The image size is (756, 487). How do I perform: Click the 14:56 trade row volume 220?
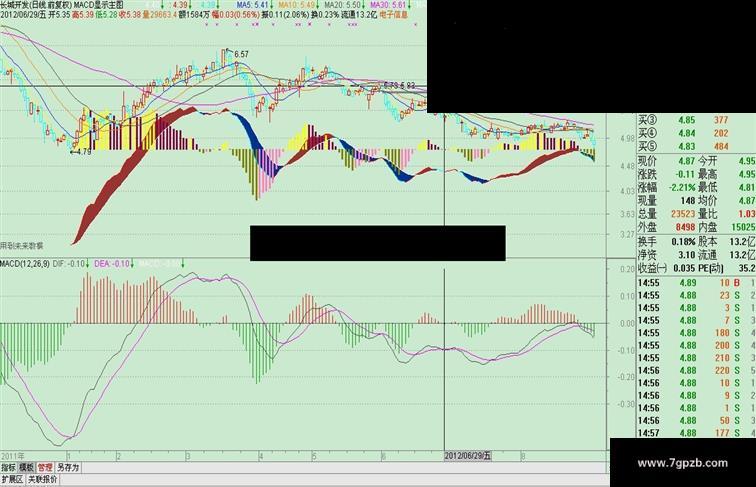722,370
